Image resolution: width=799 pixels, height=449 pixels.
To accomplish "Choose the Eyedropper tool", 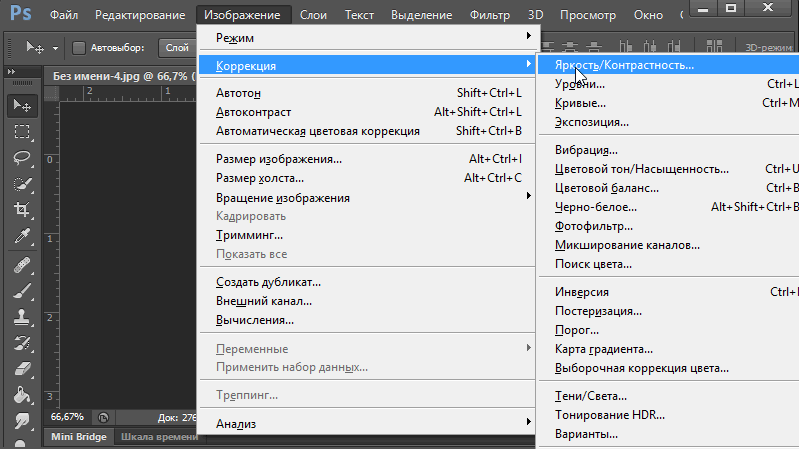I will (x=21, y=237).
